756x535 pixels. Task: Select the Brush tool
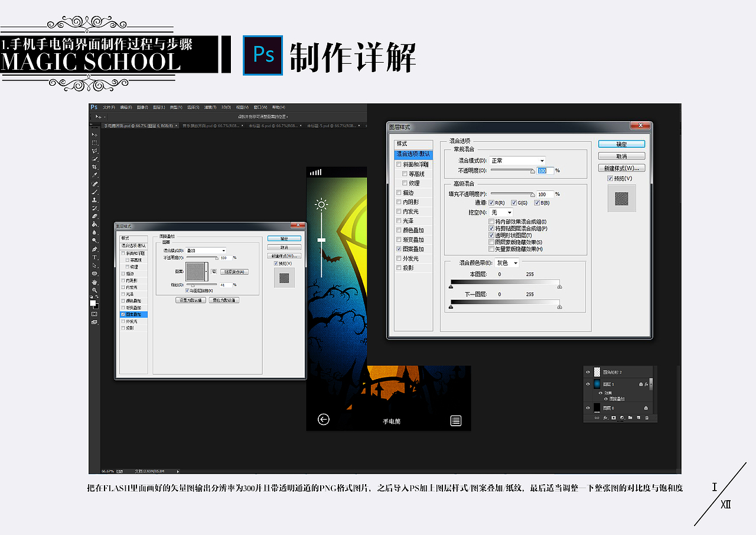(94, 192)
